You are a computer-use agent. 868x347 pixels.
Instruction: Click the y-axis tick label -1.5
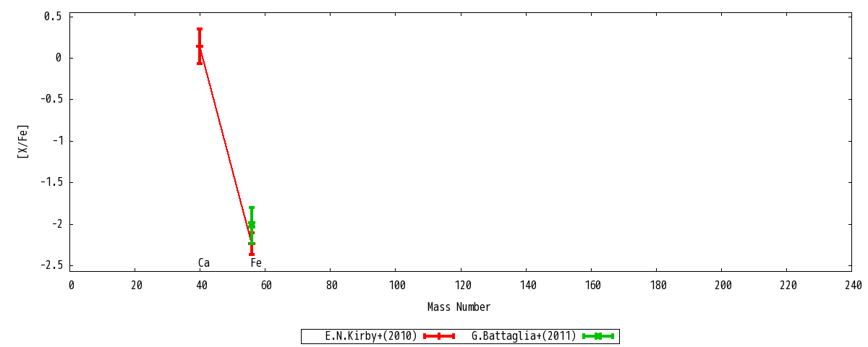(x=50, y=182)
